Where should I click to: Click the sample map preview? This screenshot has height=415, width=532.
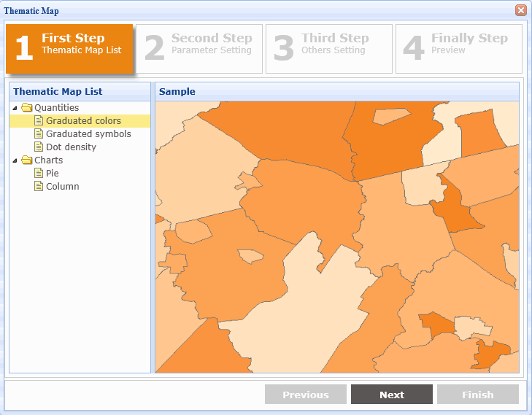tap(337, 237)
